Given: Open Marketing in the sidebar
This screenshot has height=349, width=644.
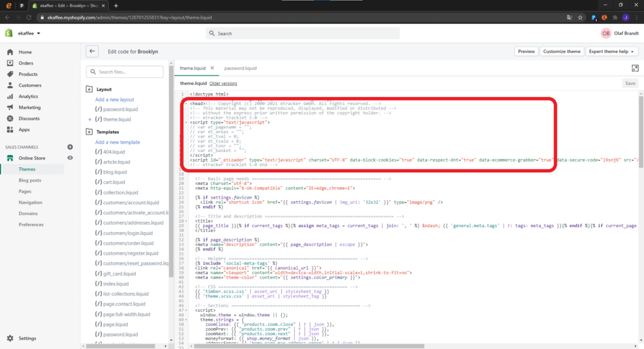Looking at the screenshot, I should coord(29,108).
